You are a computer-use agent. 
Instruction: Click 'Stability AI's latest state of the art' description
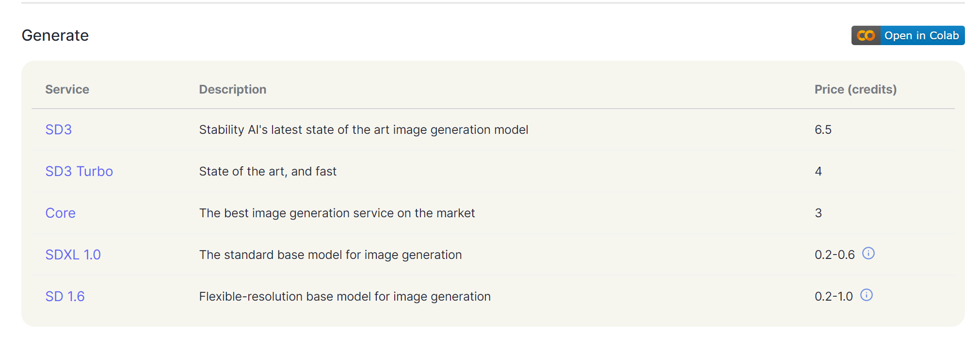364,129
